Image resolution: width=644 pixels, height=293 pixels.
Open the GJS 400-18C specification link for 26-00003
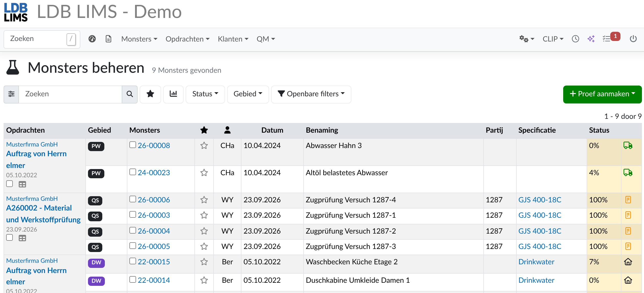(x=540, y=215)
